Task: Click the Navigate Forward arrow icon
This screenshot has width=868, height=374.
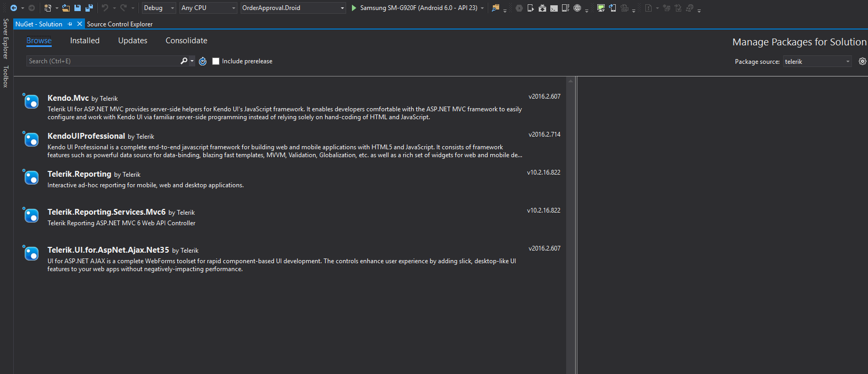Action: click(x=32, y=8)
